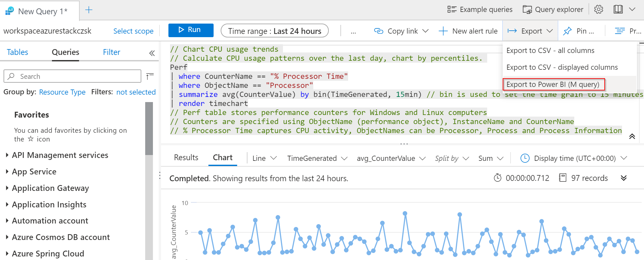Click the Pin icon in toolbar

pyautogui.click(x=567, y=31)
